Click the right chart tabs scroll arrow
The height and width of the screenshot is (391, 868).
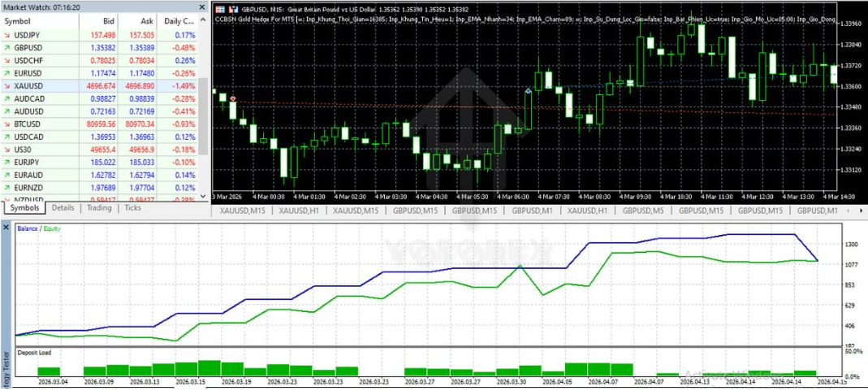pos(862,211)
